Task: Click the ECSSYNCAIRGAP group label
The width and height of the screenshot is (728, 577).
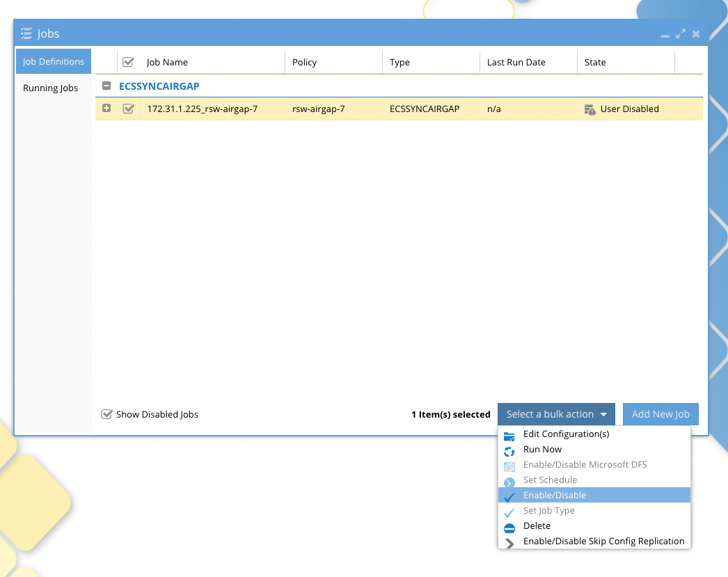Action: click(159, 86)
